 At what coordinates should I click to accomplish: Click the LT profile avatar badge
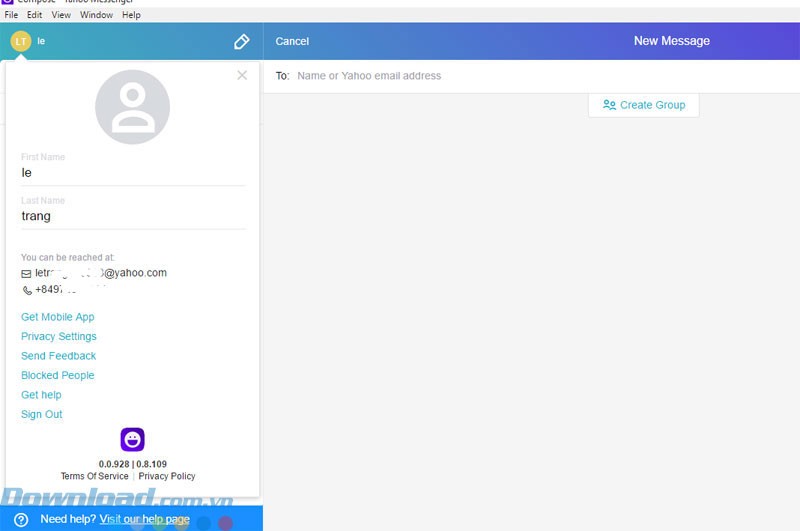tap(21, 42)
